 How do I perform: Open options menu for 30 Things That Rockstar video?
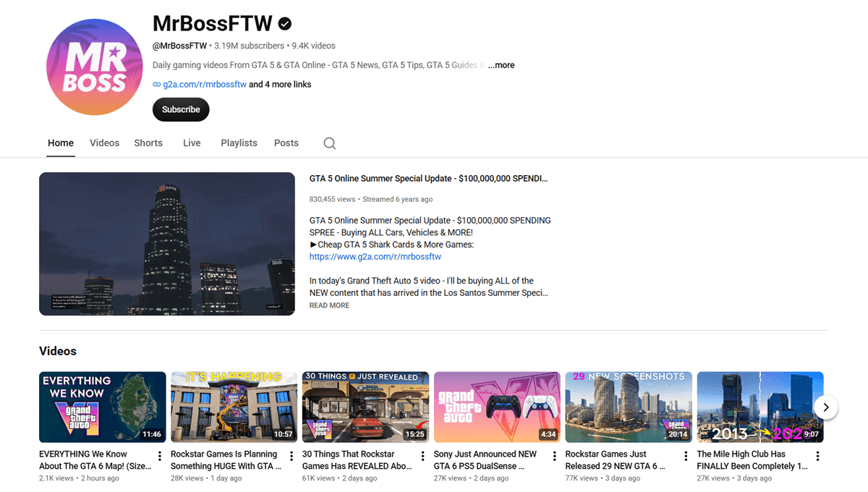pyautogui.click(x=423, y=457)
